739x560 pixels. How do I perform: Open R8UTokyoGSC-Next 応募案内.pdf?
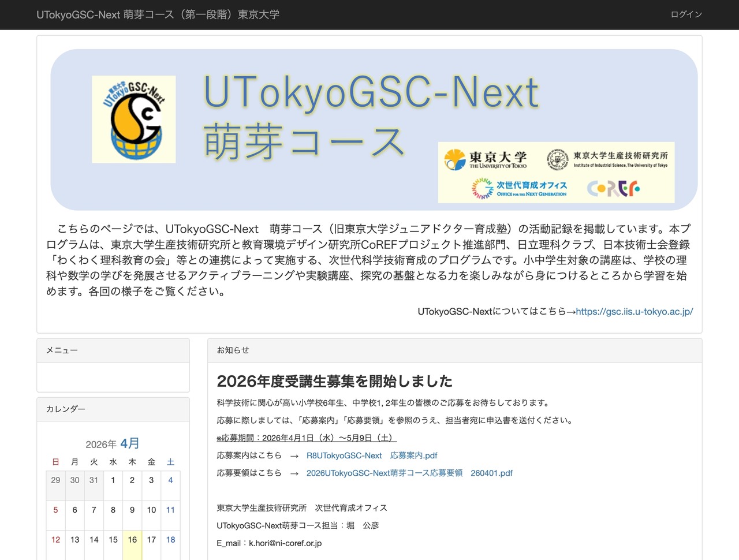coord(371,456)
